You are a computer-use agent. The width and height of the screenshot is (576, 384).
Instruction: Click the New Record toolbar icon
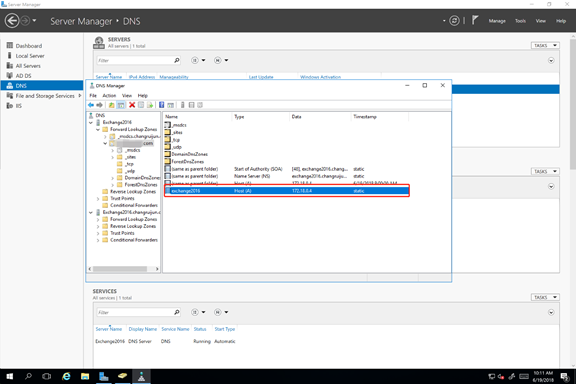191,105
